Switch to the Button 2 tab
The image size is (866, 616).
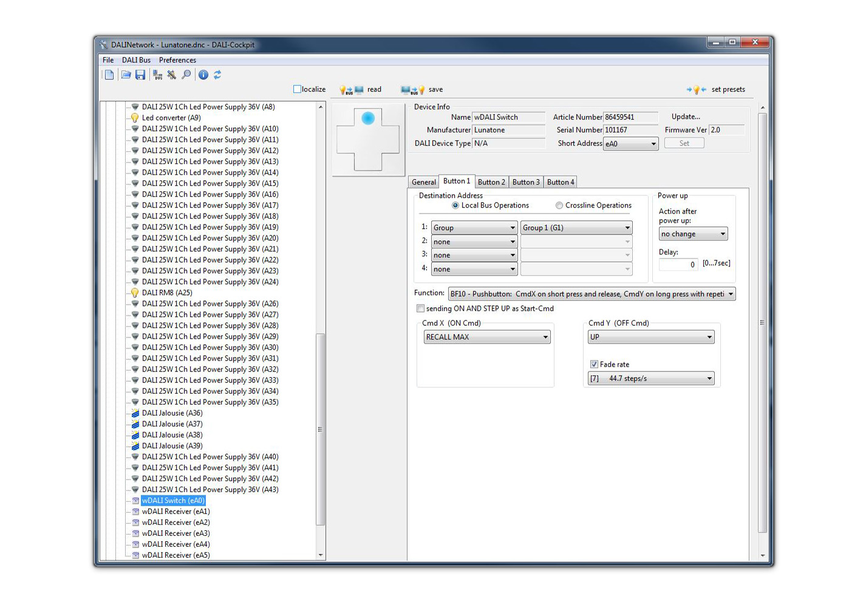coord(491,182)
